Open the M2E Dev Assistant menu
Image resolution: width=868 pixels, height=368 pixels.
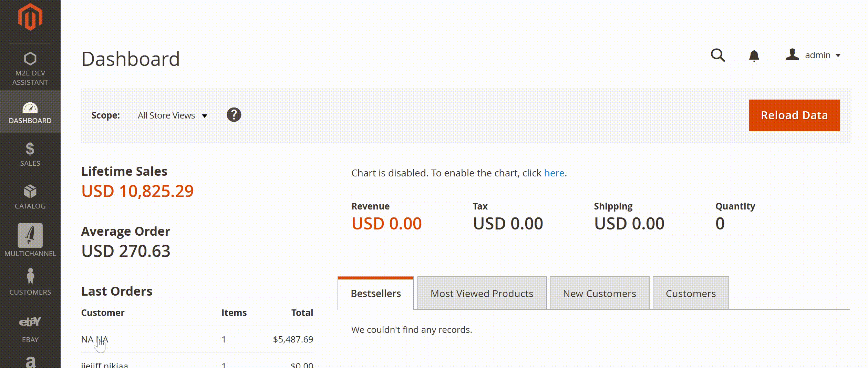[x=30, y=68]
